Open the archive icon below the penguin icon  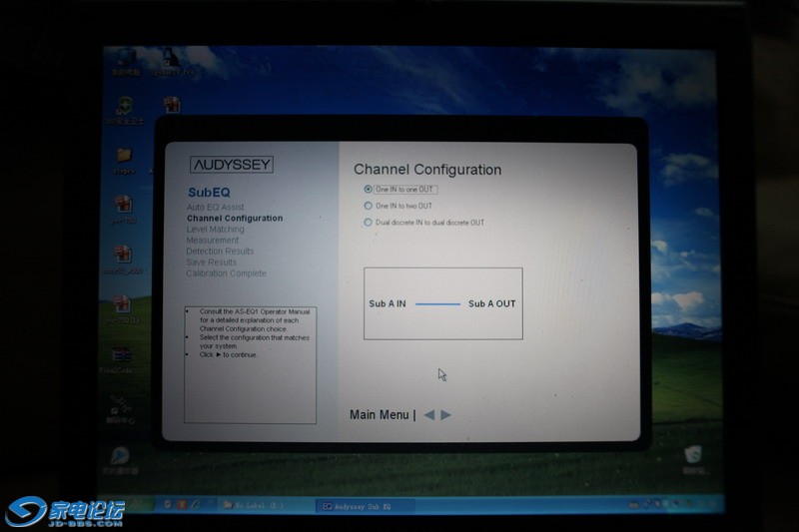click(x=172, y=105)
